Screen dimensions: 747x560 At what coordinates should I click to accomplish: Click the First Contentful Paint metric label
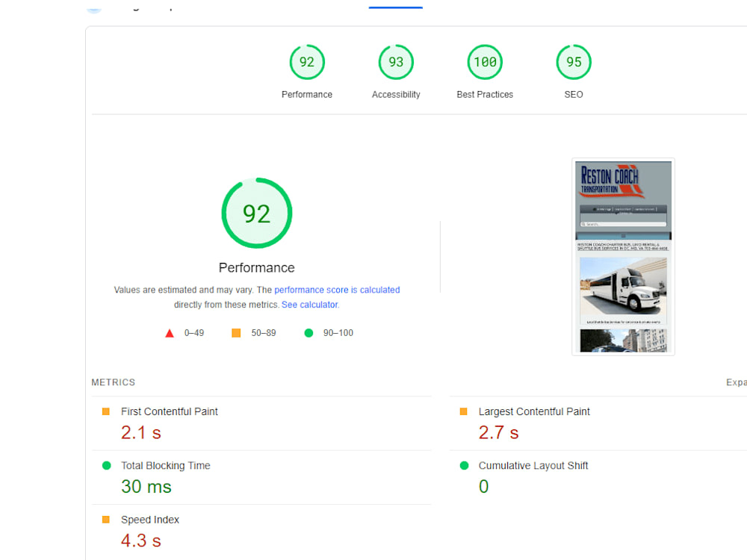[169, 411]
